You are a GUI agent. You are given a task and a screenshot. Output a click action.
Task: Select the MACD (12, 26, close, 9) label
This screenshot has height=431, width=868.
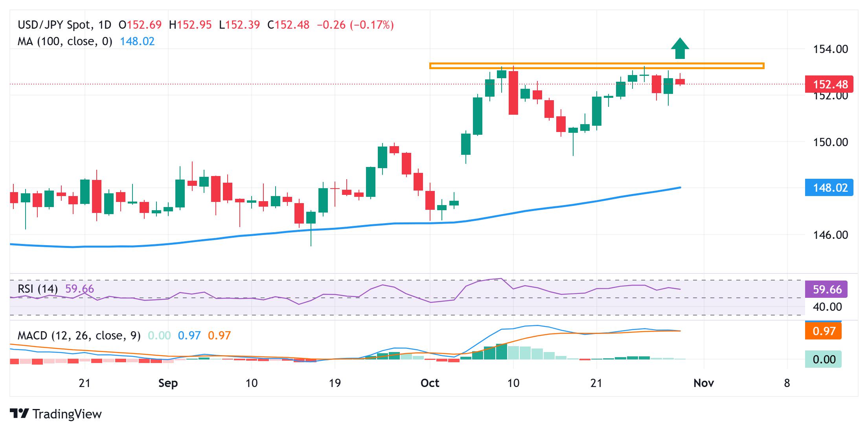click(x=79, y=336)
